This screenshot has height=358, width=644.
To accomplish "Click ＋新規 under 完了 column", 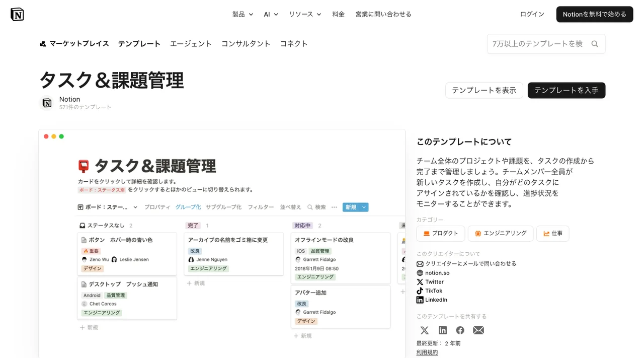I will tap(196, 283).
